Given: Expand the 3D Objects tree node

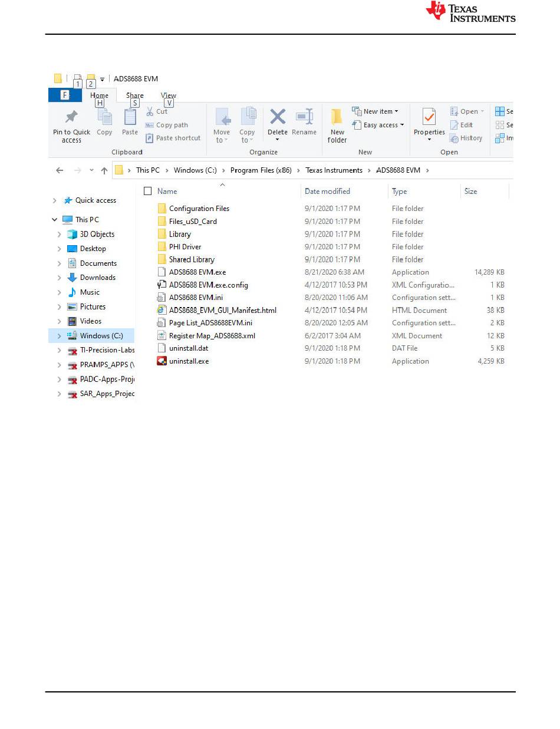Looking at the screenshot, I should pyautogui.click(x=59, y=234).
